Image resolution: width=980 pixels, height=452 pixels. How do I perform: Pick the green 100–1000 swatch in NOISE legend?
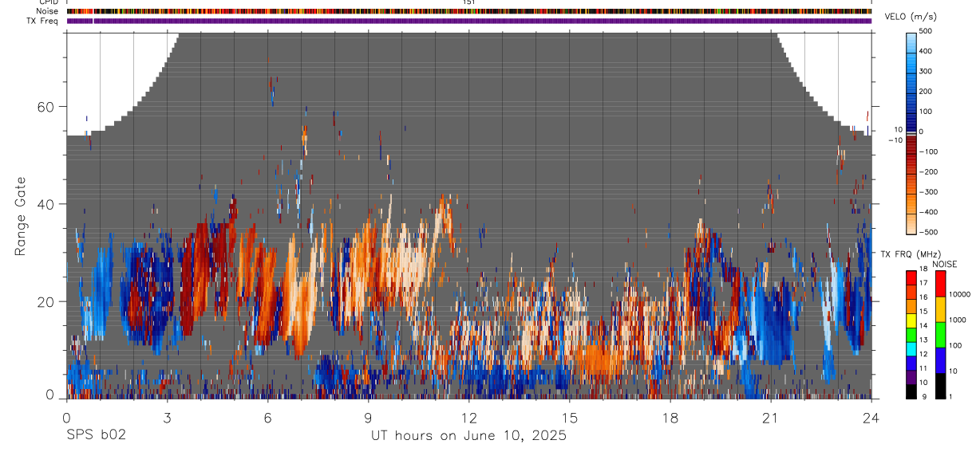[x=939, y=335]
